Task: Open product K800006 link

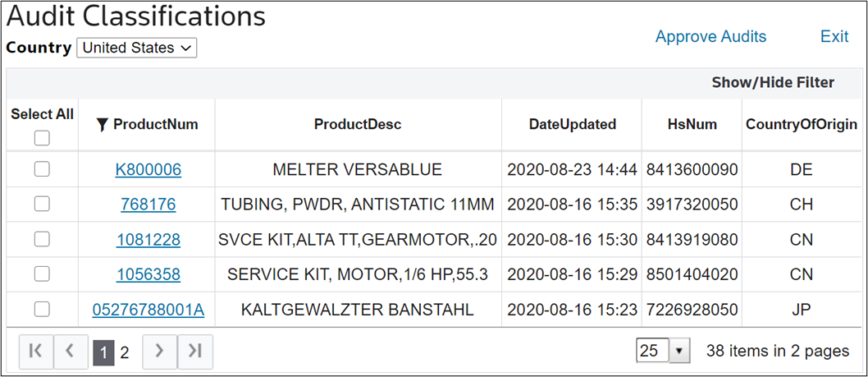Action: tap(148, 170)
